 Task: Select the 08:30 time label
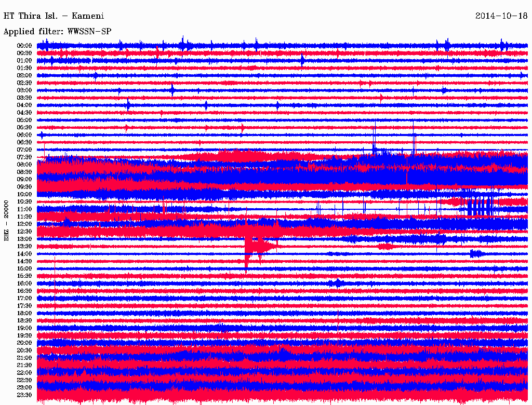tap(24, 172)
